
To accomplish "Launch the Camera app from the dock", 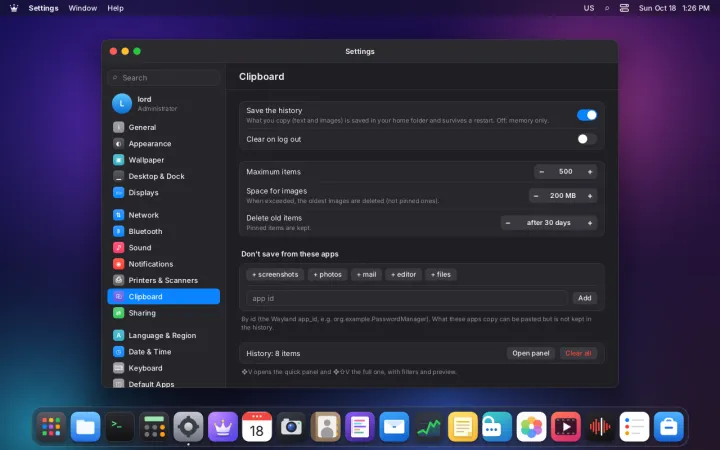I will 291,427.
